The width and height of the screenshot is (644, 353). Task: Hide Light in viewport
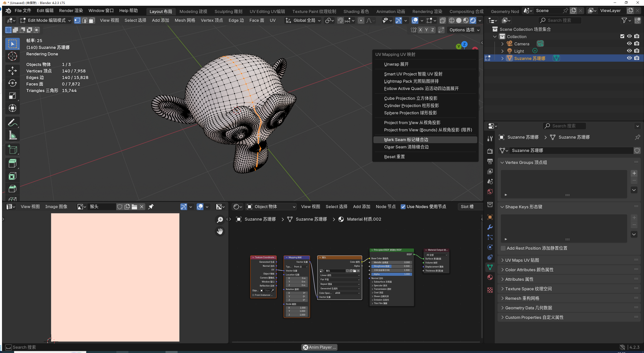[629, 51]
